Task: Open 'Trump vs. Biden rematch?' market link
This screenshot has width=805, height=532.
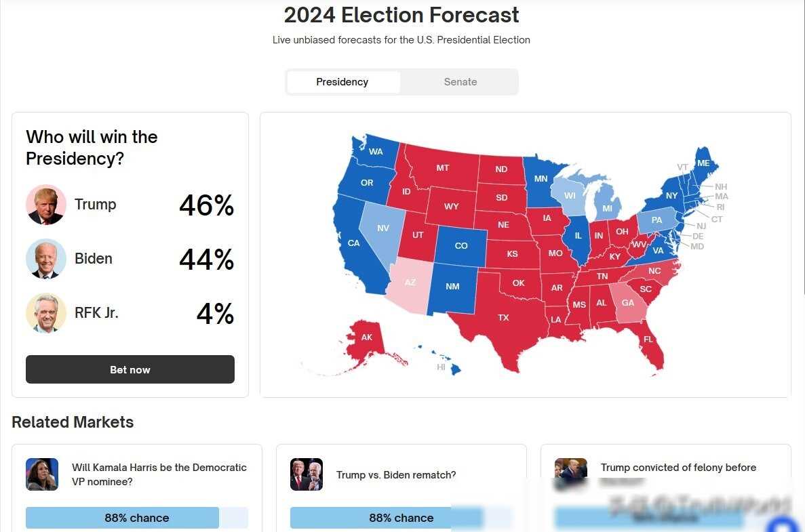Action: coord(396,475)
